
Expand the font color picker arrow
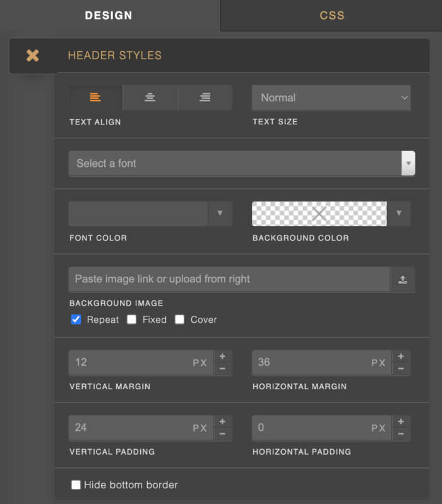[x=220, y=213]
